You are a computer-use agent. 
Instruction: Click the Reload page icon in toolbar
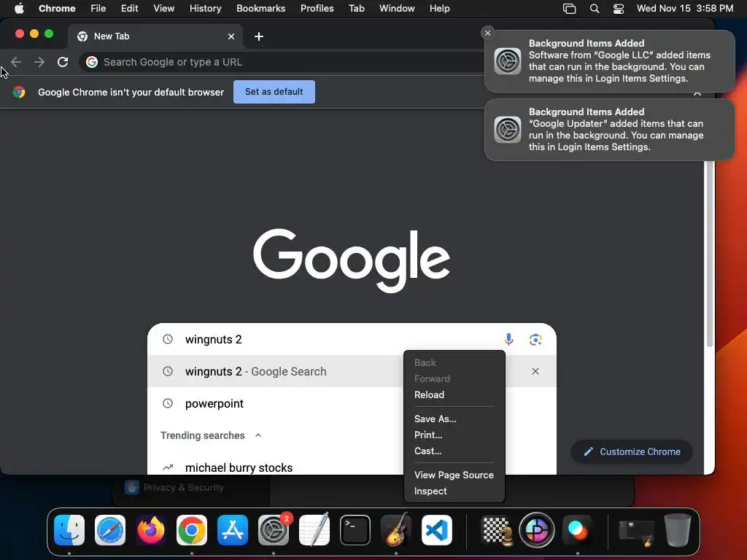[63, 62]
